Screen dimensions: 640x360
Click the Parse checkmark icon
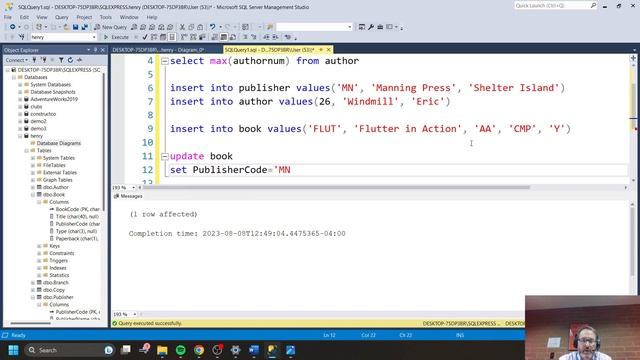145,37
